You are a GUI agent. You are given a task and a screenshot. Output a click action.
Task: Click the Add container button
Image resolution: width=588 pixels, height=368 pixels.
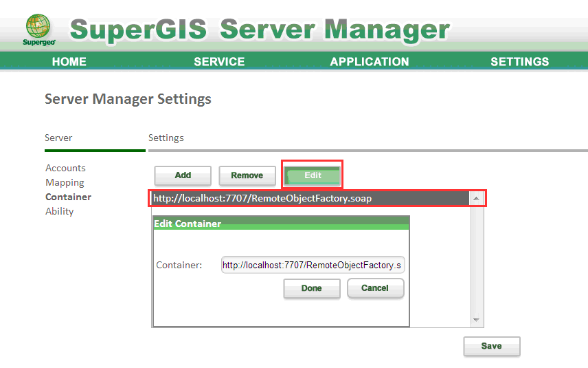click(x=183, y=175)
